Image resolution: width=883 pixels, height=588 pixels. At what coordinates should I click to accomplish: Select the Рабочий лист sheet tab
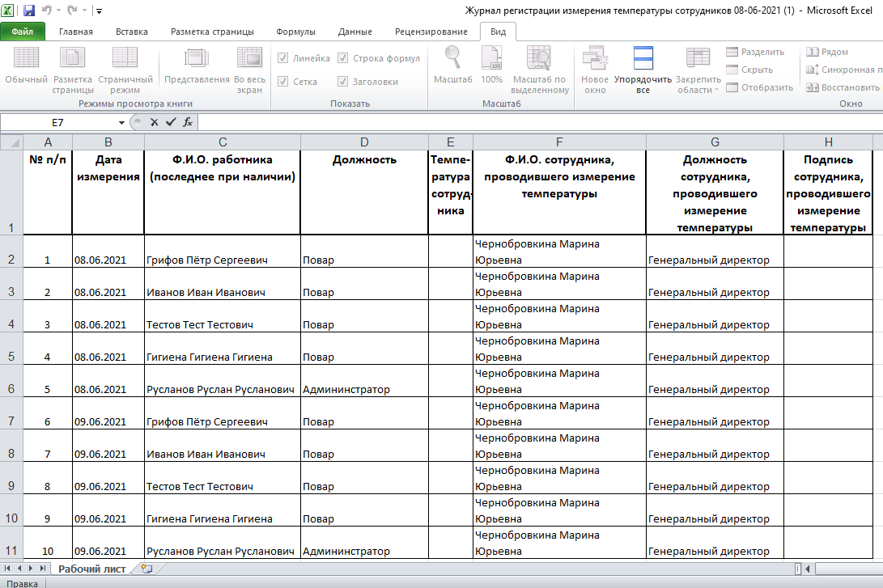coord(91,569)
